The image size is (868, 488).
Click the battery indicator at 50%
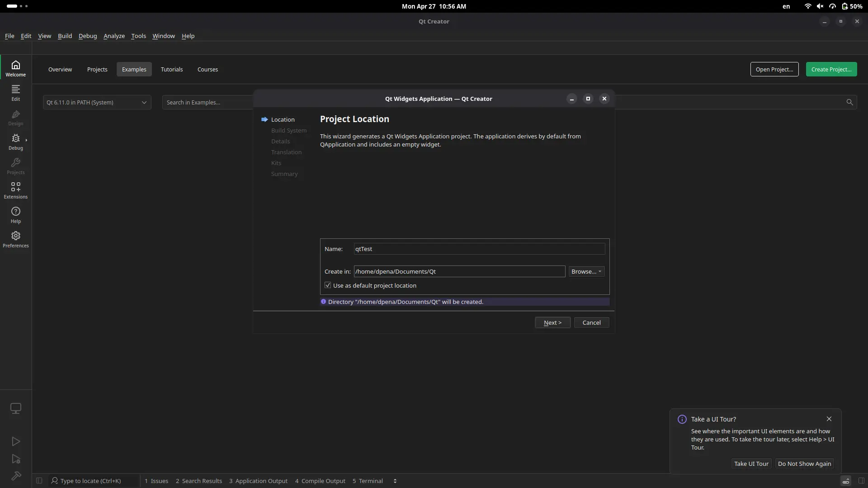tap(852, 6)
